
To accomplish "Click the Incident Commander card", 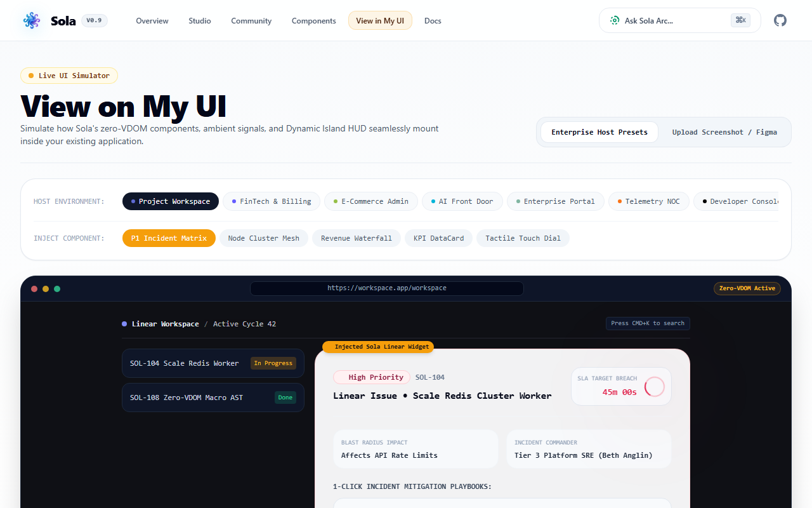I will 589,449.
